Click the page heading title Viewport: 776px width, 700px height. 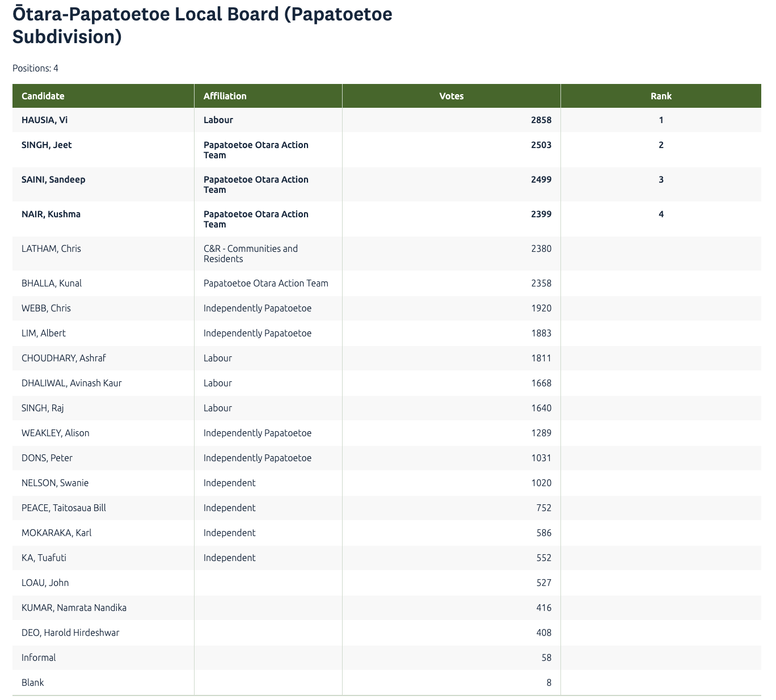point(202,25)
